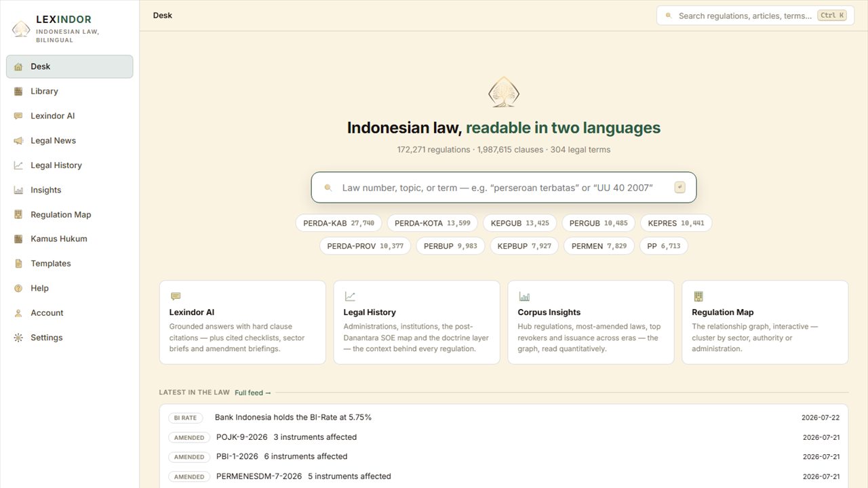Viewport: 868px width, 488px height.
Task: Click the BI RATE tag badge
Action: point(185,418)
